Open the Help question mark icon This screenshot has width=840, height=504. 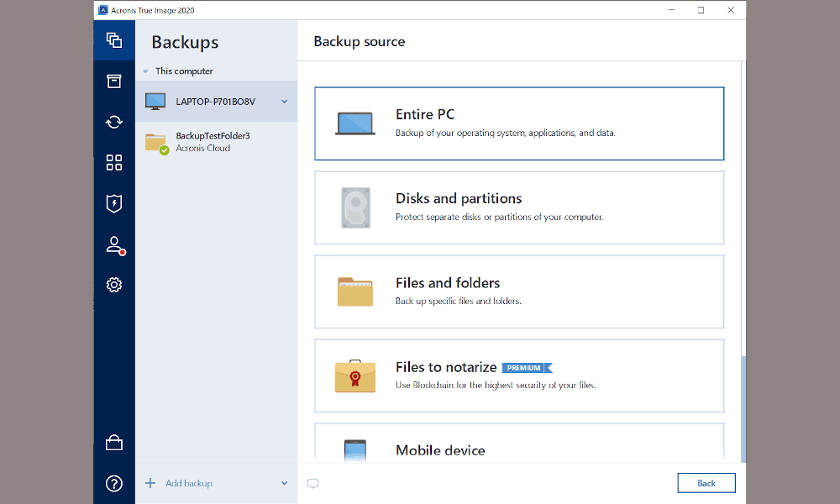(114, 484)
